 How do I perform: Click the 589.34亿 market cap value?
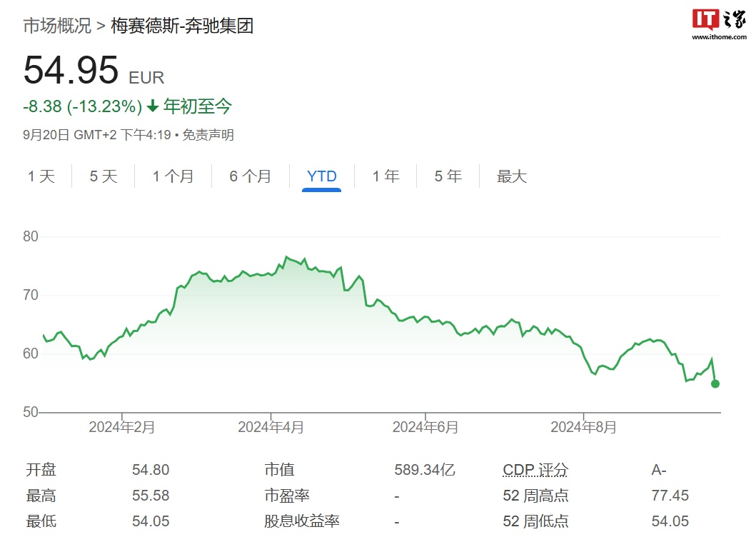point(424,470)
